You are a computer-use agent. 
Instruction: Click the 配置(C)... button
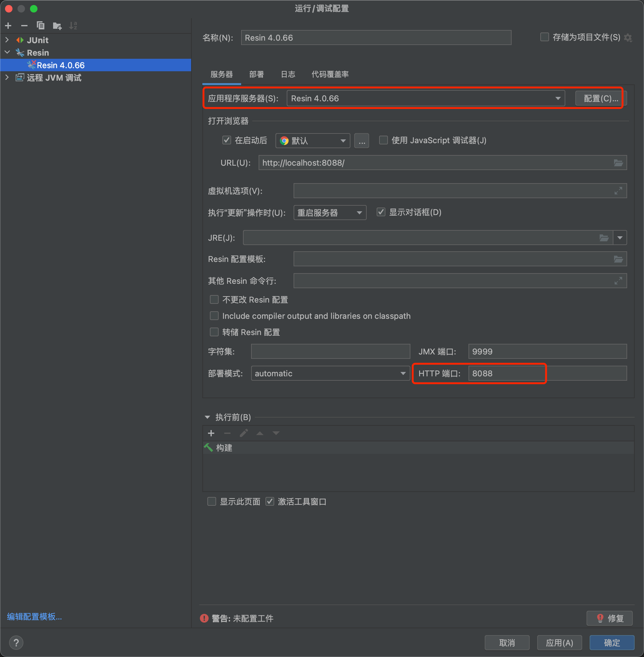(x=601, y=98)
